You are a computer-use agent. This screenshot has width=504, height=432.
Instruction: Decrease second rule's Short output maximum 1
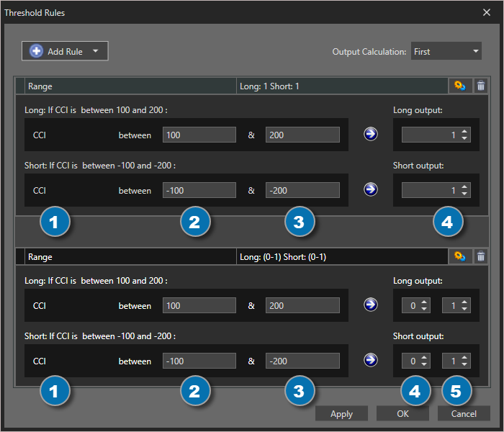click(x=464, y=364)
